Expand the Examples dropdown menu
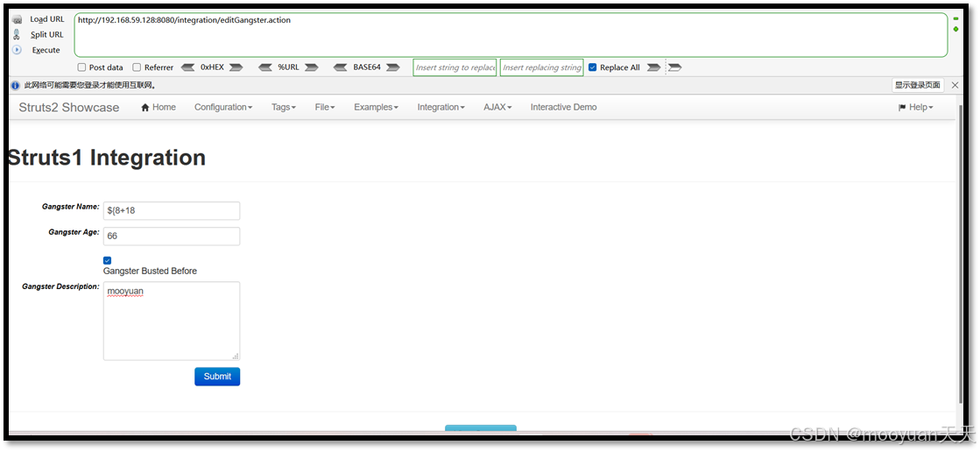Viewport: 980px width, 452px height. pos(377,108)
